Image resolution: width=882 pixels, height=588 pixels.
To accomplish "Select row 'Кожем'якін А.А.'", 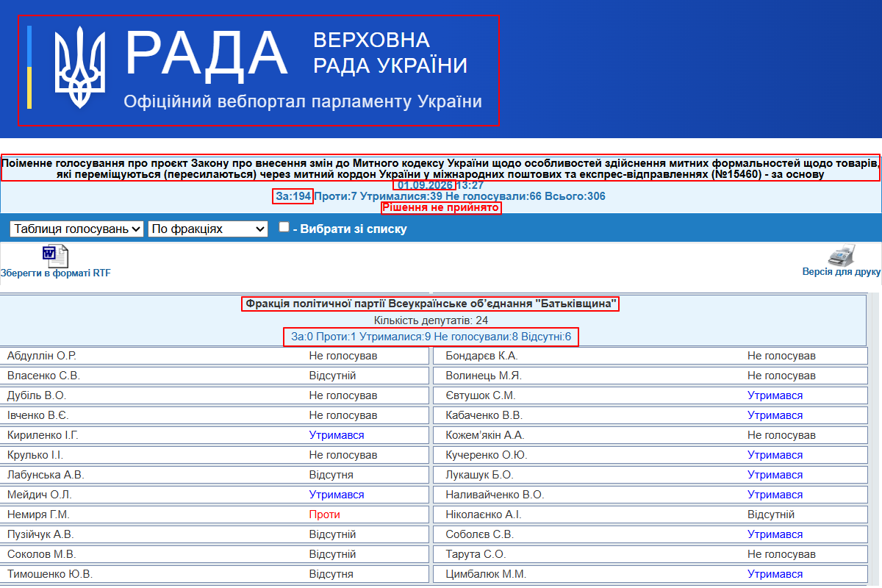I will tap(650, 435).
